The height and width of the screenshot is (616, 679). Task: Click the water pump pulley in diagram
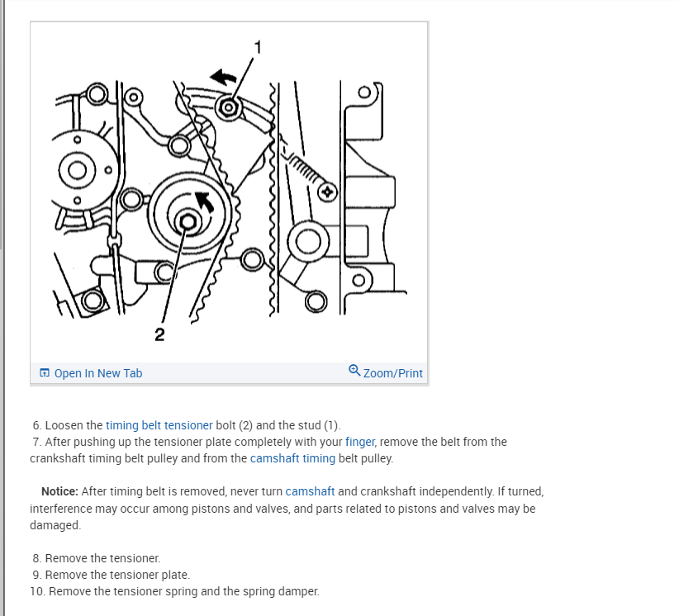pyautogui.click(x=80, y=170)
